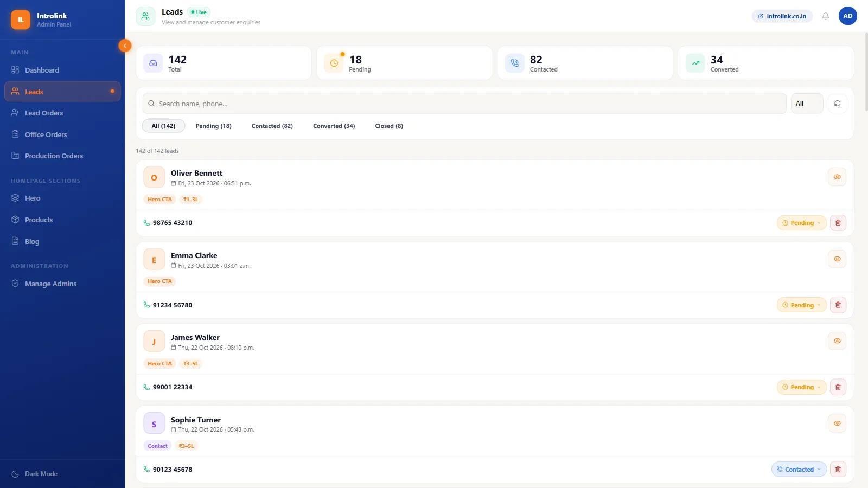
Task: Switch to Contacted (82) tab
Action: click(x=272, y=126)
